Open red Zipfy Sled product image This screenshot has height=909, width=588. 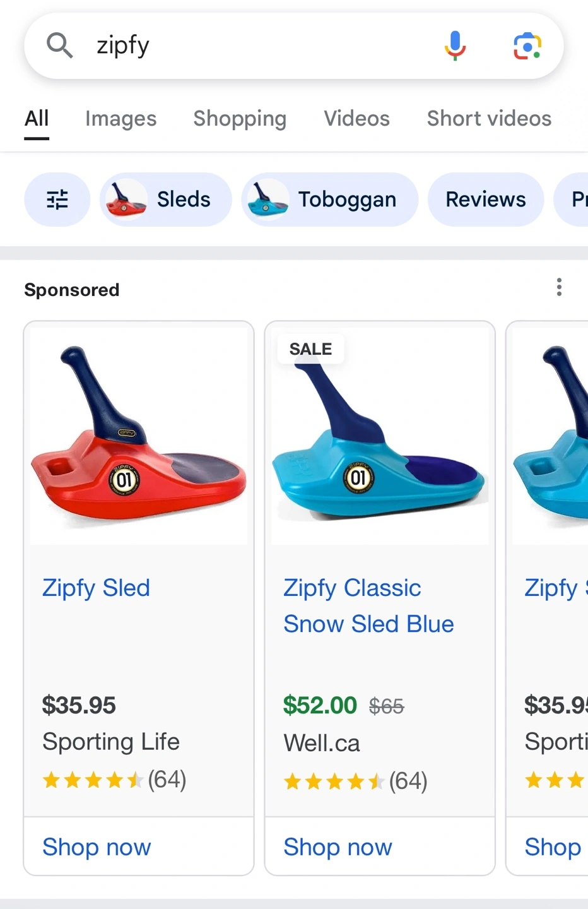tap(139, 436)
